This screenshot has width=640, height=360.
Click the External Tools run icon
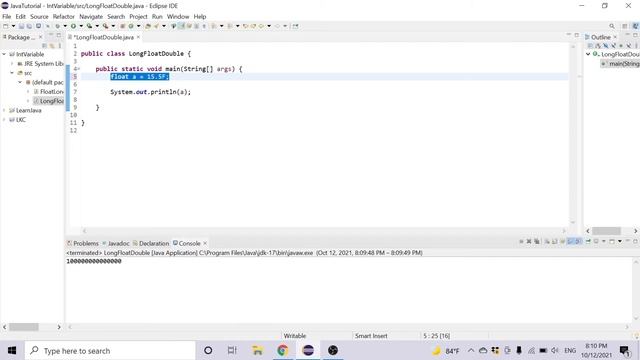105,26
